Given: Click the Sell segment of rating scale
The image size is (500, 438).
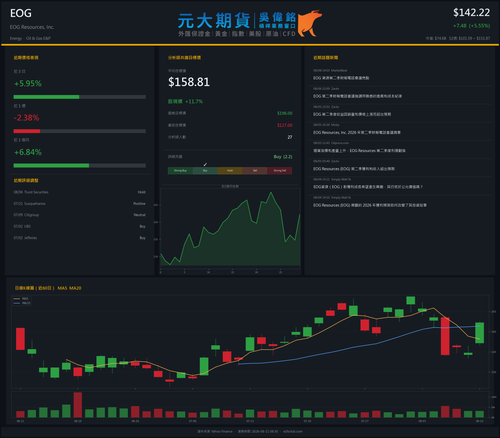Looking at the screenshot, I should [x=255, y=171].
